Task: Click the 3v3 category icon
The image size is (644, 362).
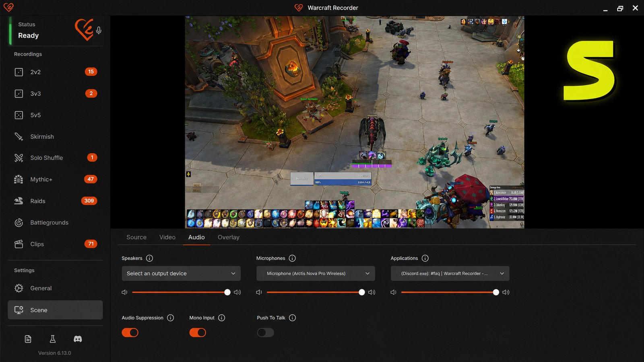Action: click(19, 94)
